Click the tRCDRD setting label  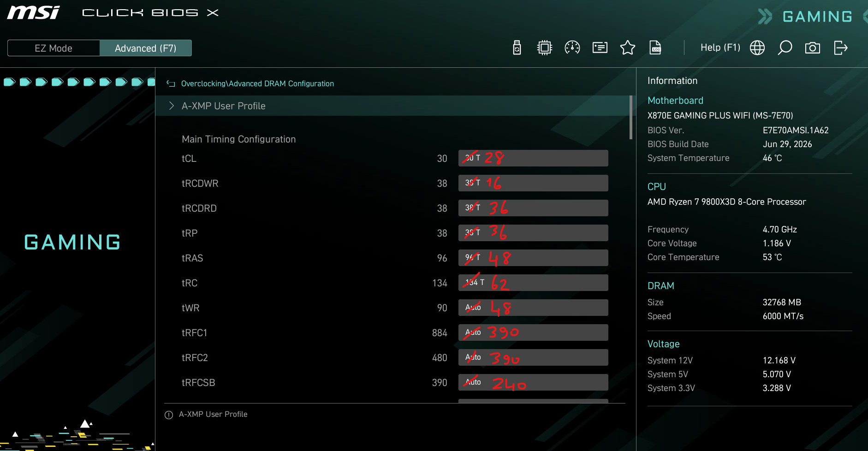(199, 208)
